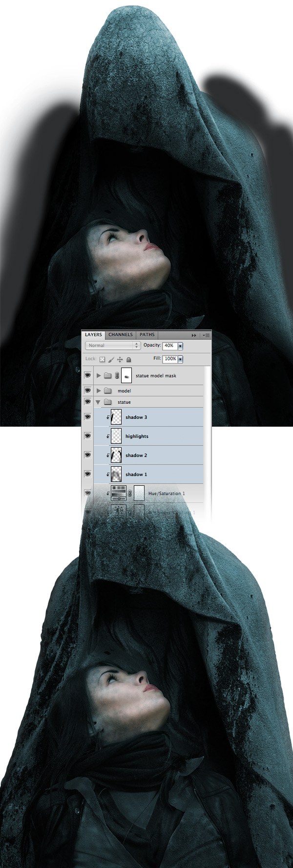The image size is (293, 868).
Task: Toggle visibility of Hue/Saturation 1 layer
Action: [88, 493]
